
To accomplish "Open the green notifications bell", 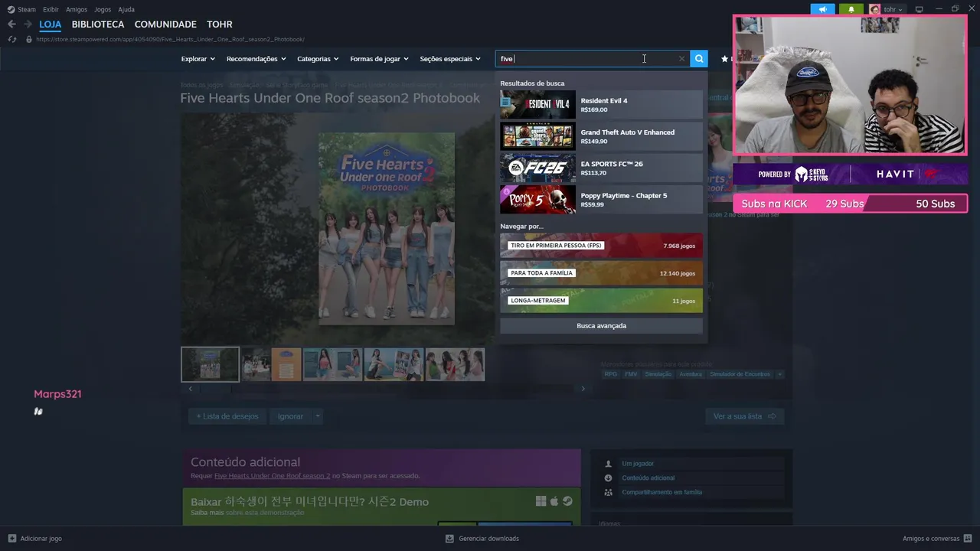I will (851, 9).
